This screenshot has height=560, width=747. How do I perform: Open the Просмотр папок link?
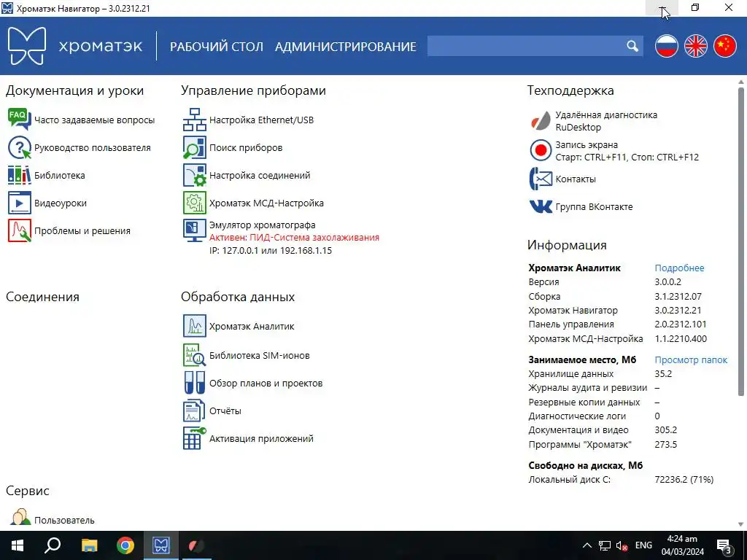[691, 360]
